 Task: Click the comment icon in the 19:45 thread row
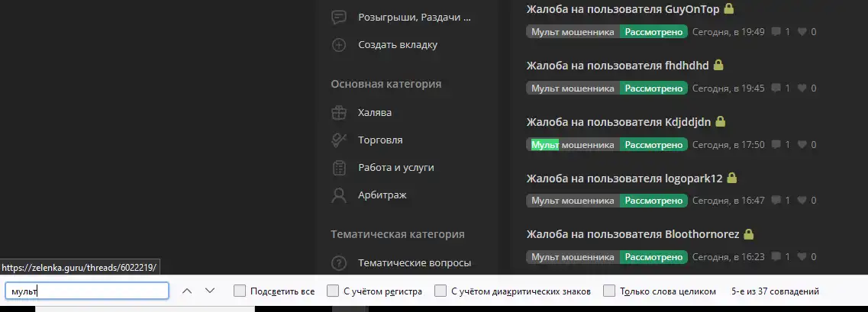776,88
